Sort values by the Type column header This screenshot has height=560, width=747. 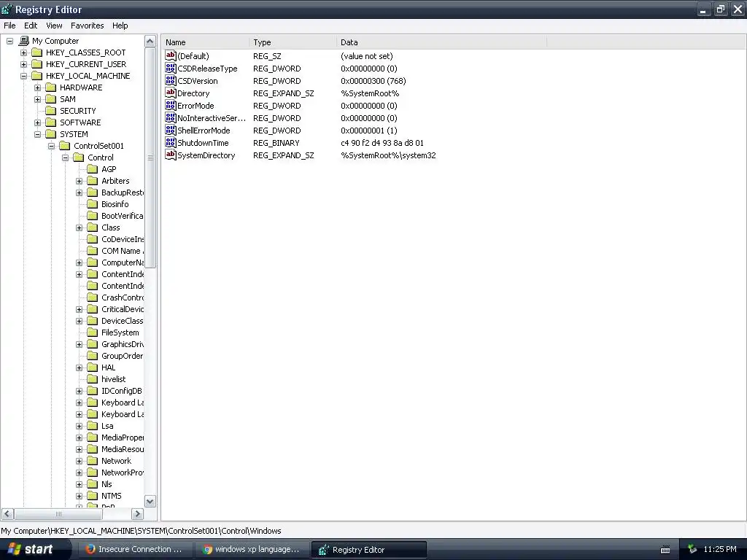293,42
